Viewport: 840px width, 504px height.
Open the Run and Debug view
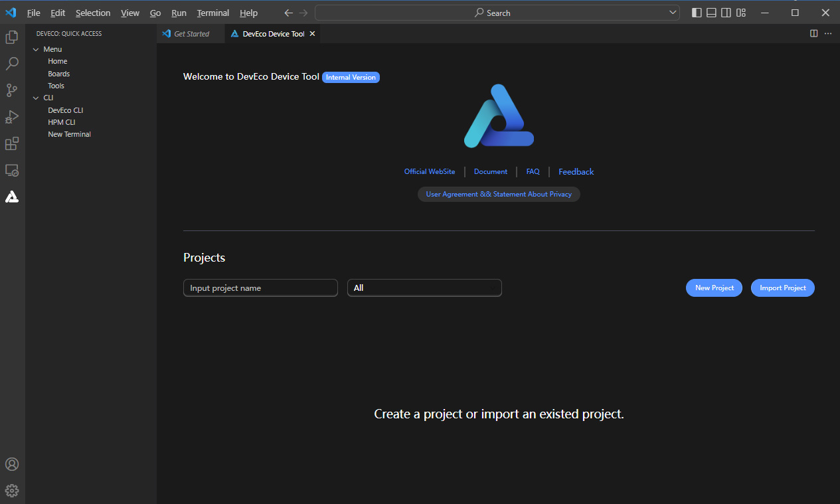[12, 117]
